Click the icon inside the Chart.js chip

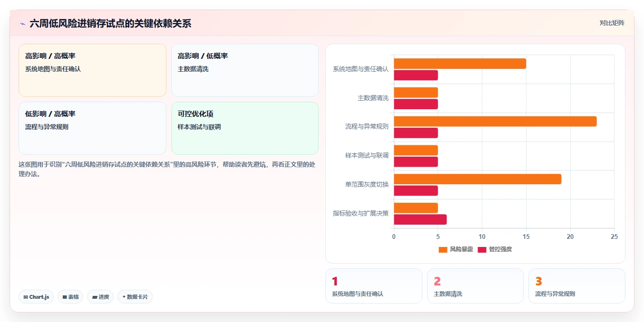pos(26,297)
